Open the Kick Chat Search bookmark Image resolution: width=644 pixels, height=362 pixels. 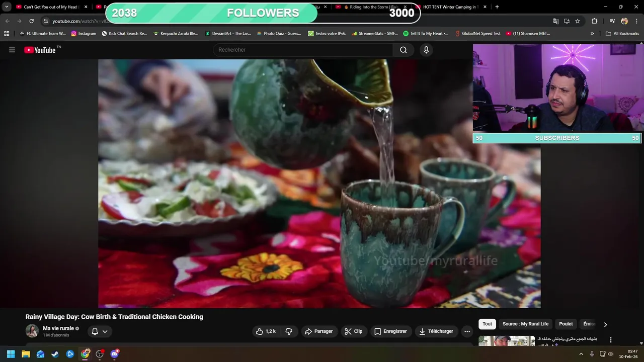pyautogui.click(x=124, y=34)
